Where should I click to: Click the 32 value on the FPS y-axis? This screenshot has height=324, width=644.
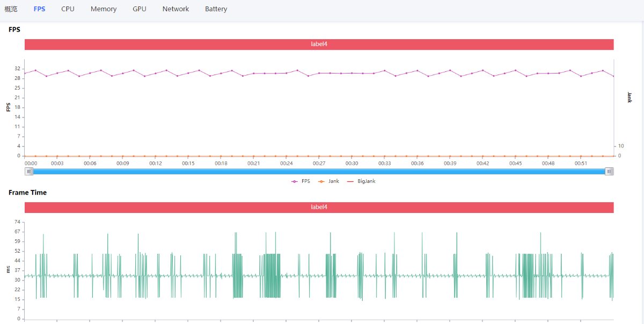(18, 69)
